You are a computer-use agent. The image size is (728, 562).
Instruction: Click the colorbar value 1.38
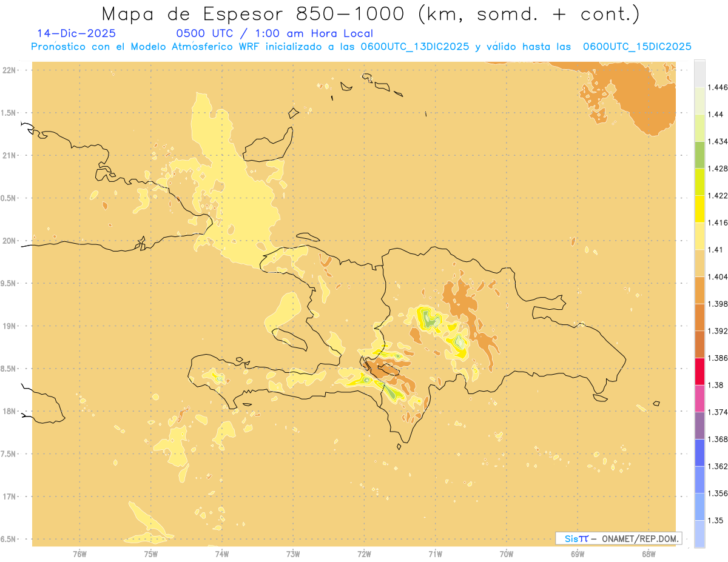(715, 385)
